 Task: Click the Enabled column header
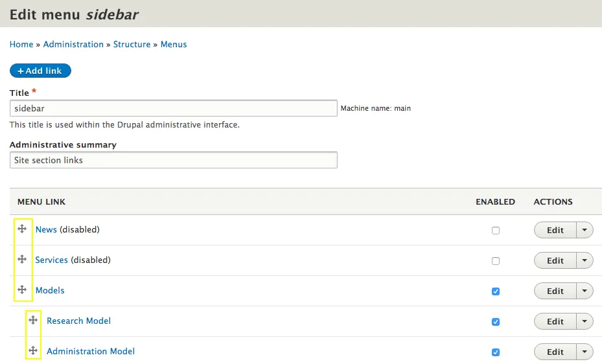(x=495, y=201)
